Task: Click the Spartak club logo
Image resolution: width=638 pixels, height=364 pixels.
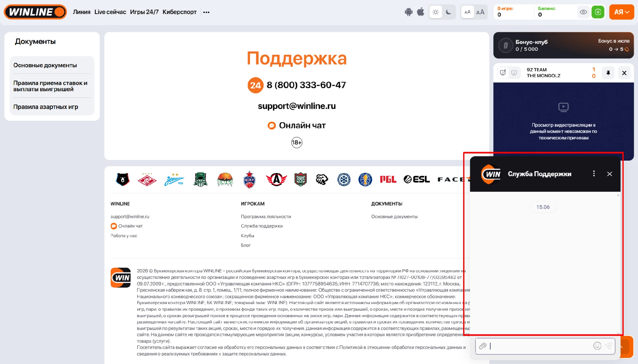Action: 147,180
